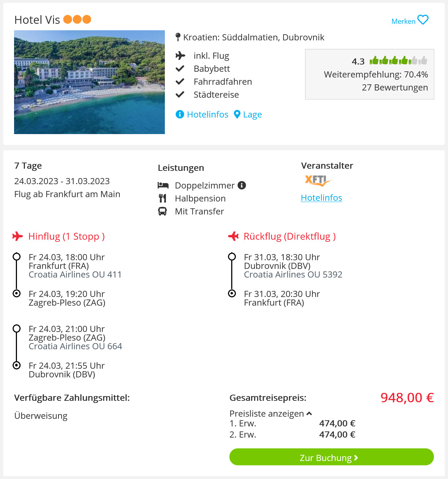The image size is (448, 479).
Task: Click the Hotel Vis photo thumbnail
Action: point(89,82)
